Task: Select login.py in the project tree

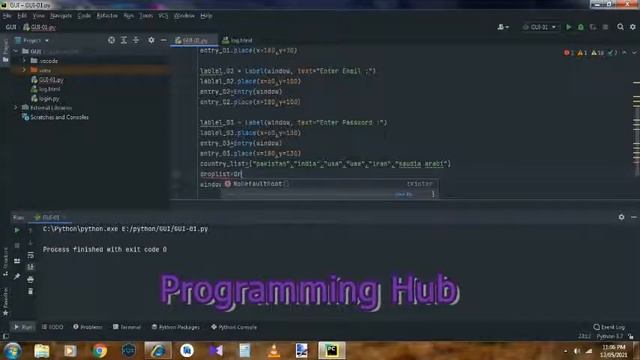Action: 45,99
